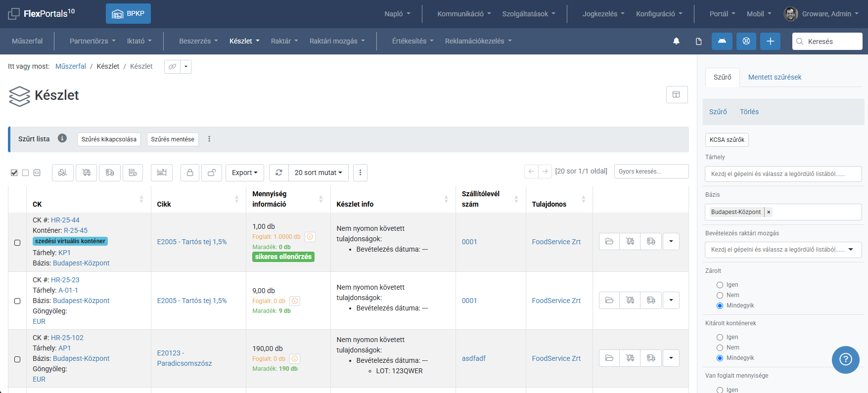Click the cart icon in row HR-25-23
The height and width of the screenshot is (393, 868).
point(630,300)
